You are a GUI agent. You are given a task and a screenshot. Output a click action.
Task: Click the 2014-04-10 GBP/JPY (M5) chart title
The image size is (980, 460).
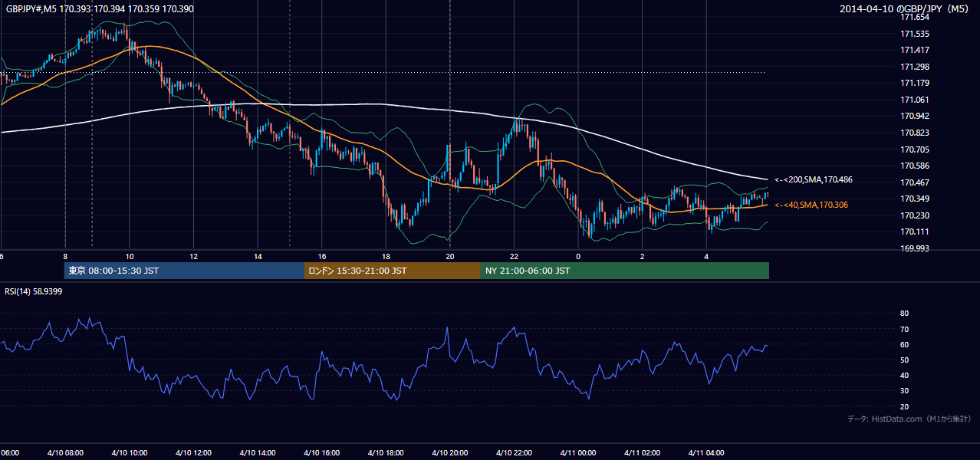click(905, 8)
